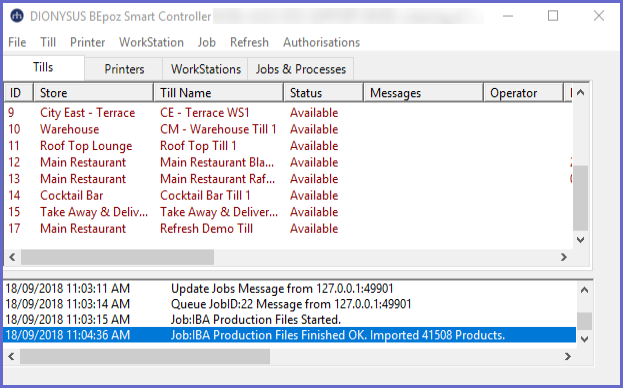This screenshot has width=623, height=388.
Task: Switch to the WorkStations tab
Action: pyautogui.click(x=206, y=69)
